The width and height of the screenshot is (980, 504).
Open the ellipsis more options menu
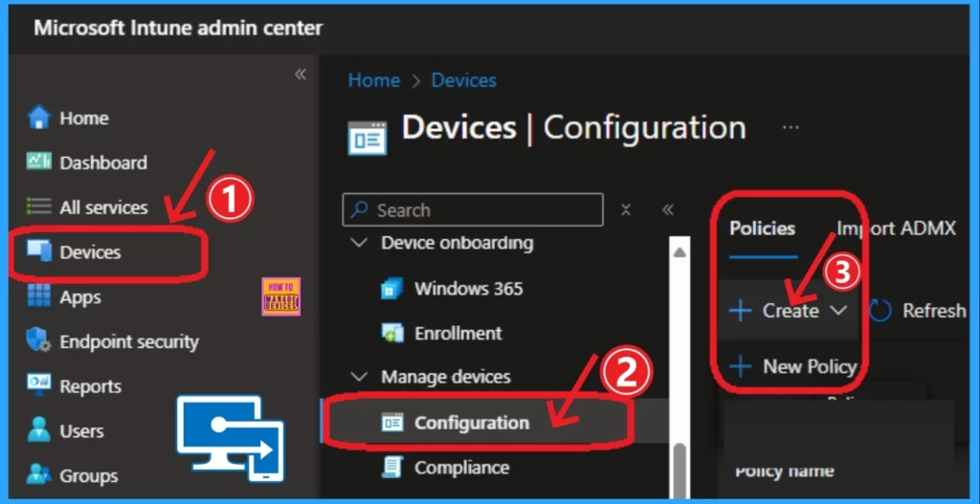(x=791, y=127)
